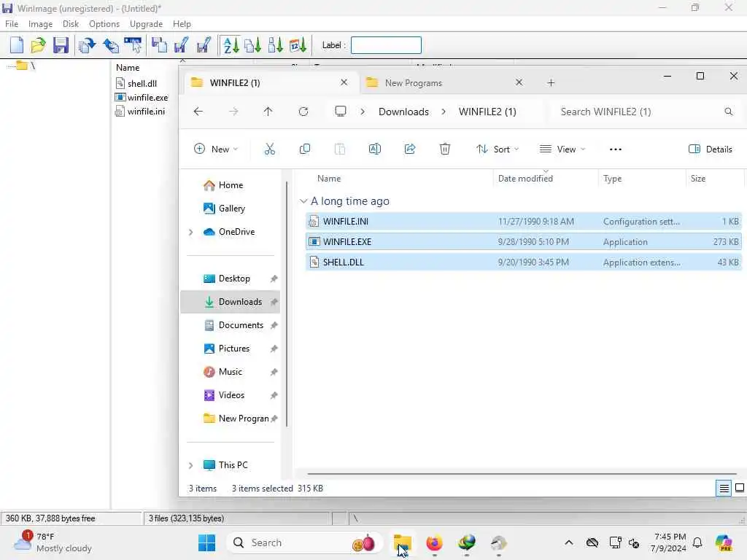Click the Rename icon in Explorer toolbar

coord(375,149)
